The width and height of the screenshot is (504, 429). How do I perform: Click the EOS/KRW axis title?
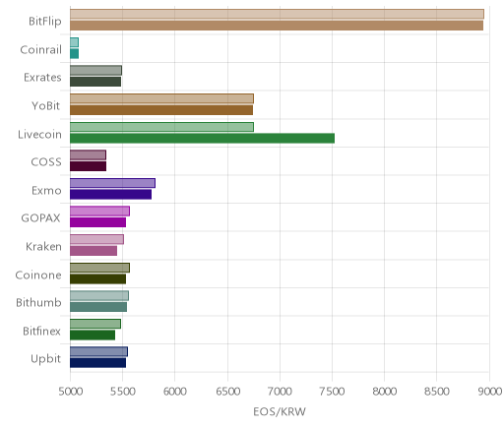tap(280, 411)
